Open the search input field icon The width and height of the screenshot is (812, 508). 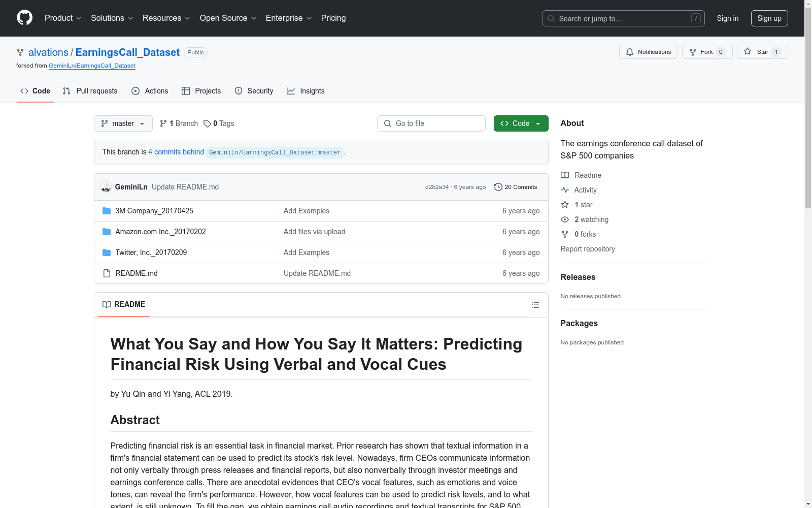tap(551, 18)
